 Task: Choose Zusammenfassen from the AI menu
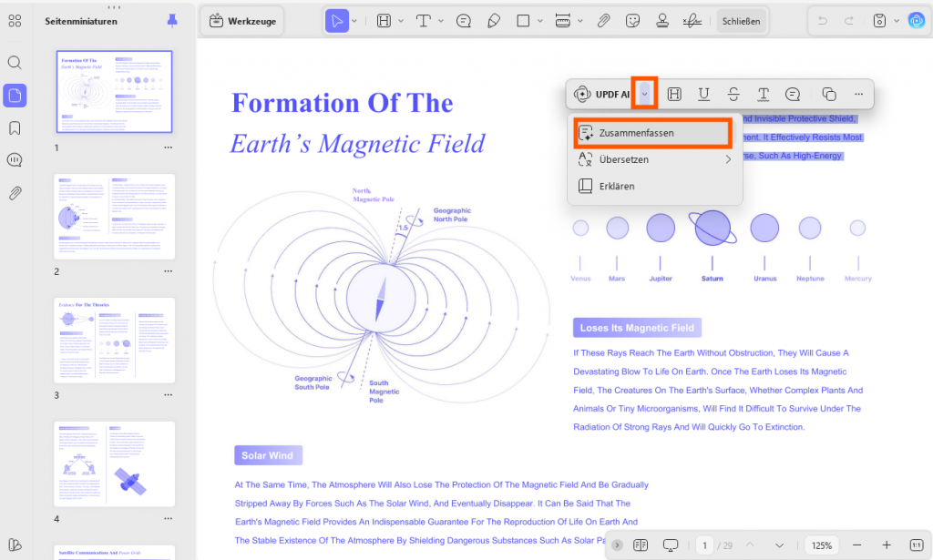(653, 133)
